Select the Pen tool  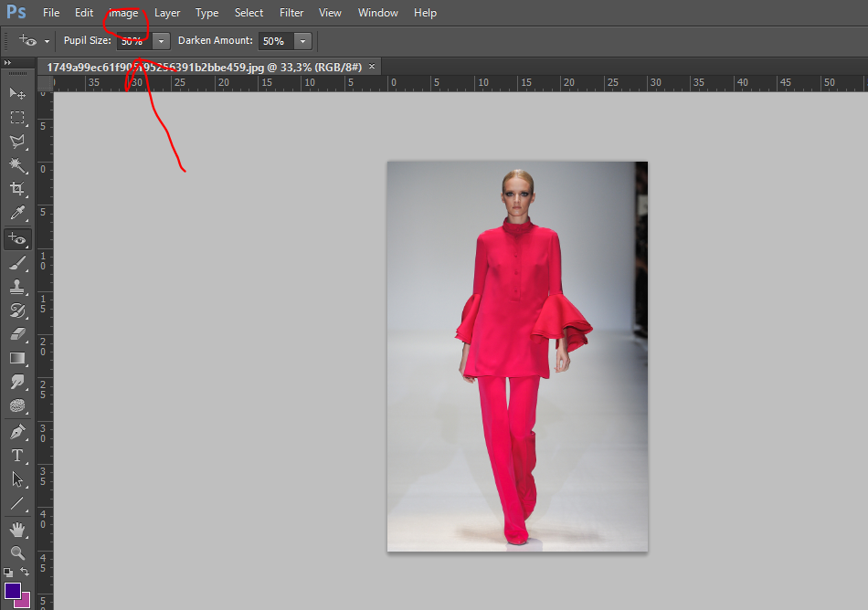pos(17,431)
